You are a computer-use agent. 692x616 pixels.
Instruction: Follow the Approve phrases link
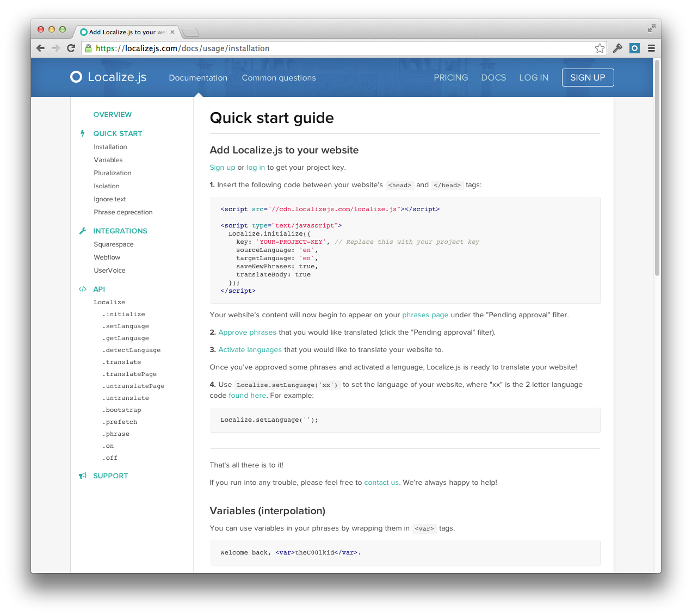[248, 332]
